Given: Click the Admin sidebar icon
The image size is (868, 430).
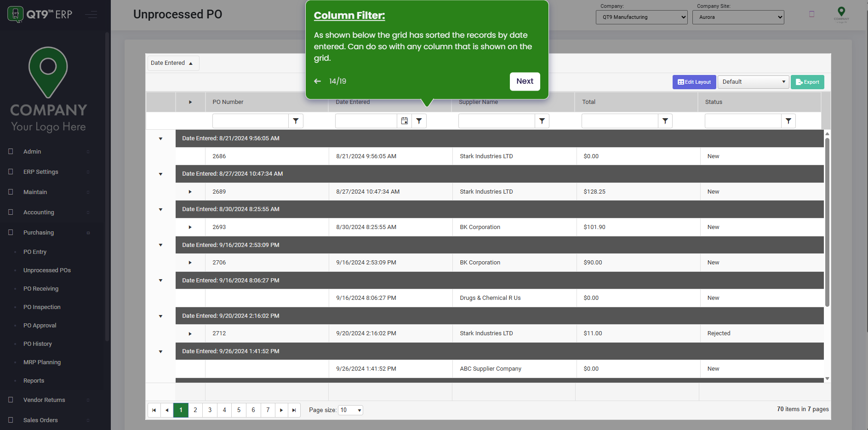Looking at the screenshot, I should coord(11,151).
